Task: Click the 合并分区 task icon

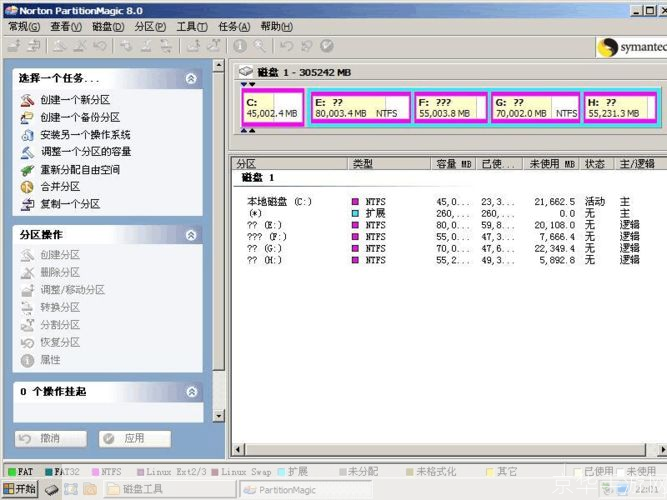Action: [x=27, y=186]
